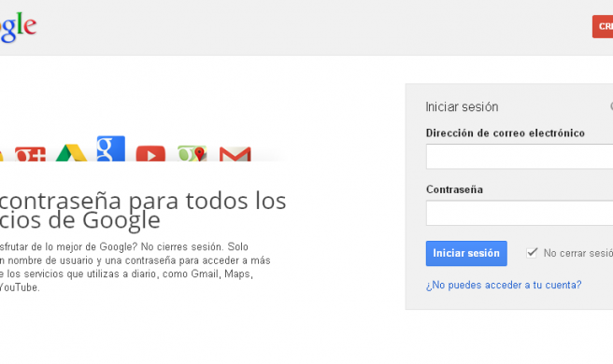Viewport: 613px width, 364px height.
Task: Click the red create account button
Action: 603,26
